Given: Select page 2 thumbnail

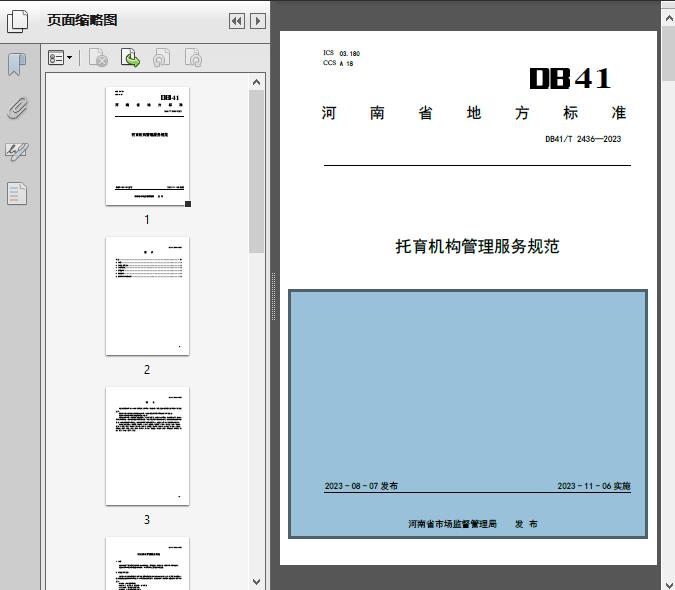Looking at the screenshot, I should pyautogui.click(x=147, y=296).
